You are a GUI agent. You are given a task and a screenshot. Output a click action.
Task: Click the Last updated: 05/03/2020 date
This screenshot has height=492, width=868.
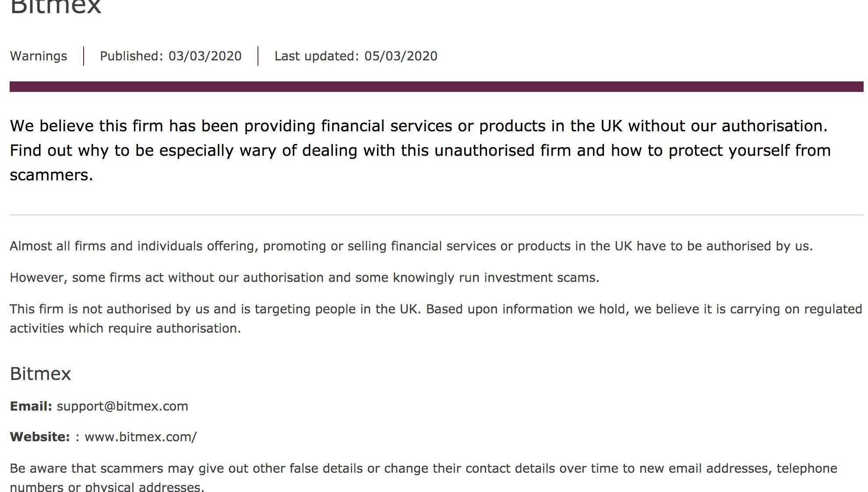pyautogui.click(x=356, y=56)
